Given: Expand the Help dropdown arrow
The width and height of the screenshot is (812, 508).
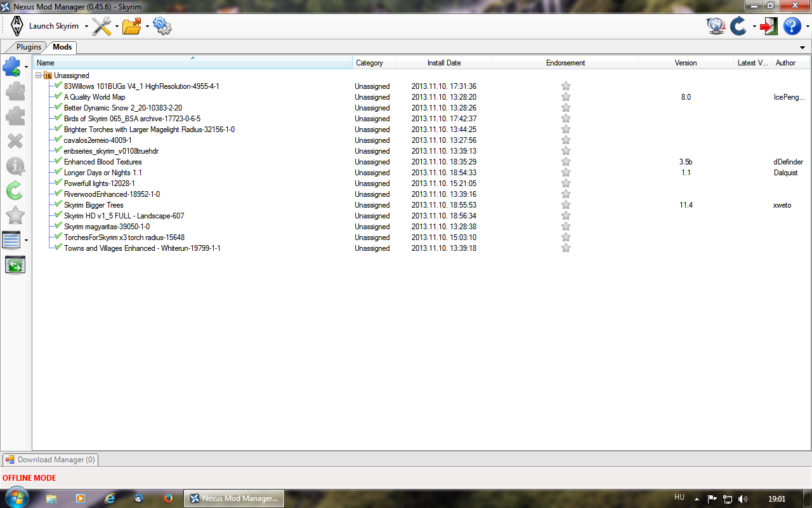Looking at the screenshot, I should point(808,26).
